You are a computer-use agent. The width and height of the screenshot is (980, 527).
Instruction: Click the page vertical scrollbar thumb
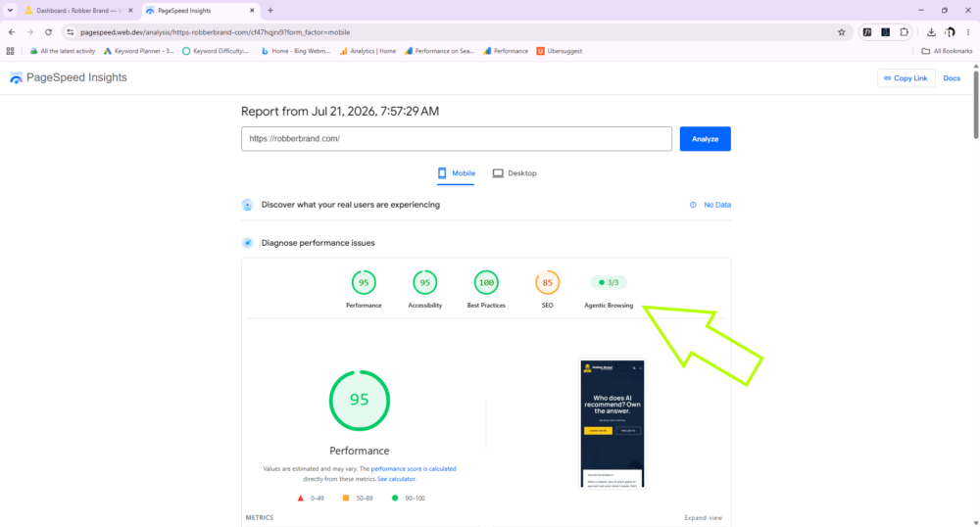pyautogui.click(x=976, y=103)
